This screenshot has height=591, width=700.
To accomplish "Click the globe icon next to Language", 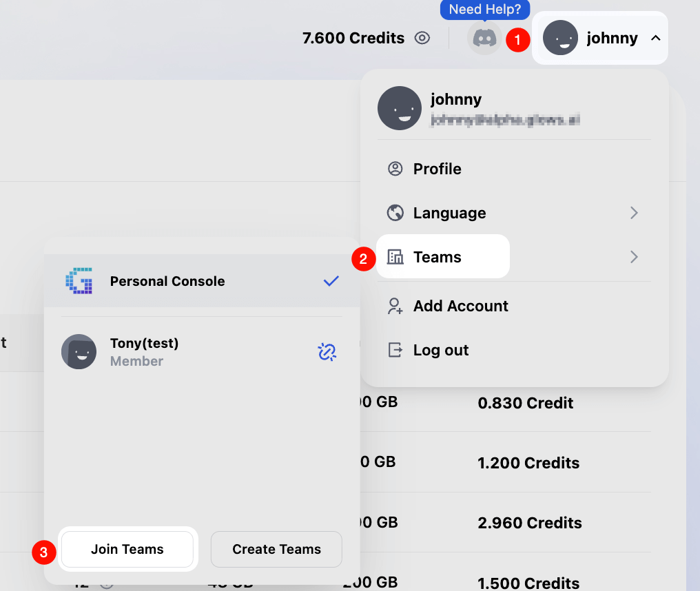I will pyautogui.click(x=395, y=213).
